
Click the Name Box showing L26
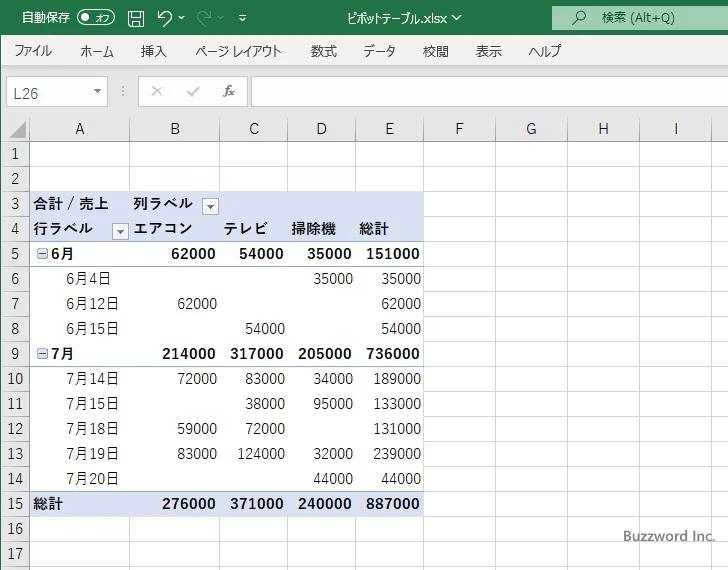click(49, 92)
